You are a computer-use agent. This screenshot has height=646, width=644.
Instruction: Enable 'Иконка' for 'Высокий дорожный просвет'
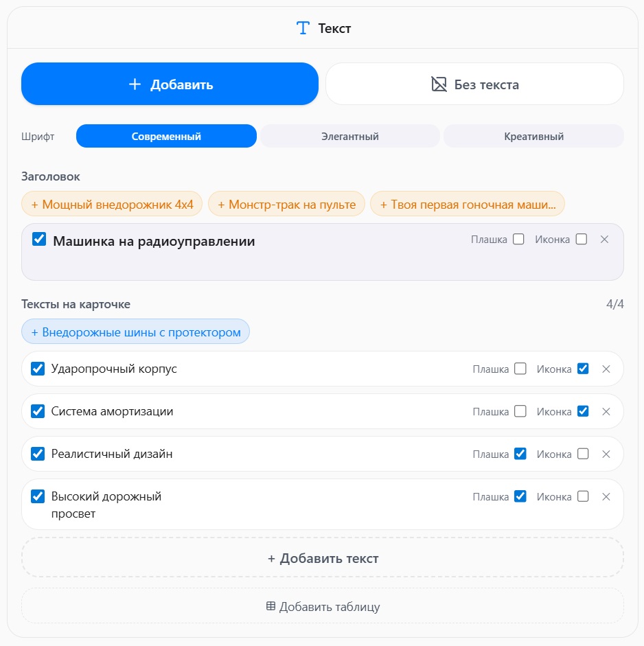583,497
